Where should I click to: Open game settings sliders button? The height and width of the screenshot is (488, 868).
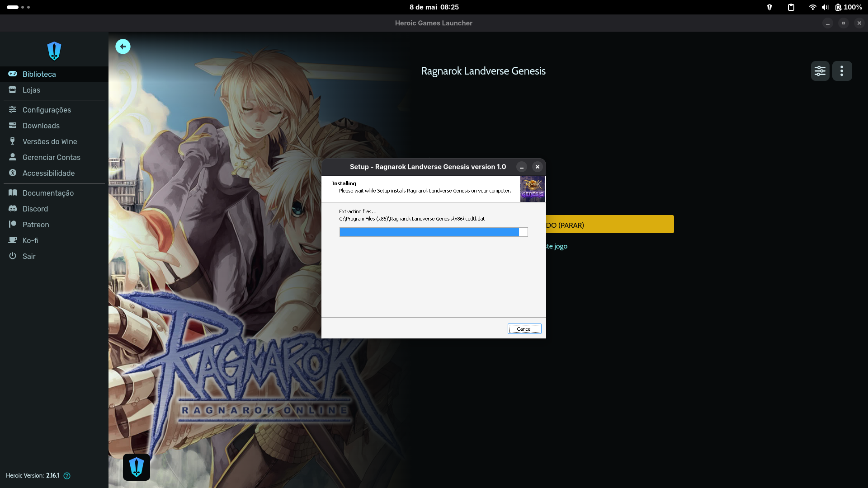(x=820, y=71)
